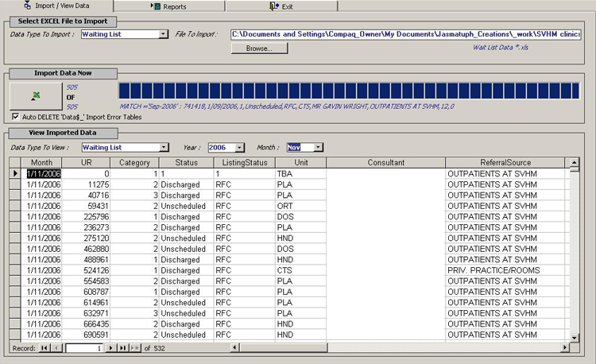Select UR cell 632971
Viewport: 596px width, 364px height.
[86, 313]
